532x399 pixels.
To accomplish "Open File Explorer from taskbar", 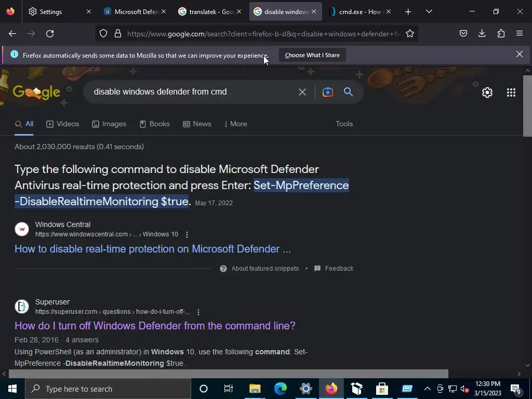I will pos(255,389).
